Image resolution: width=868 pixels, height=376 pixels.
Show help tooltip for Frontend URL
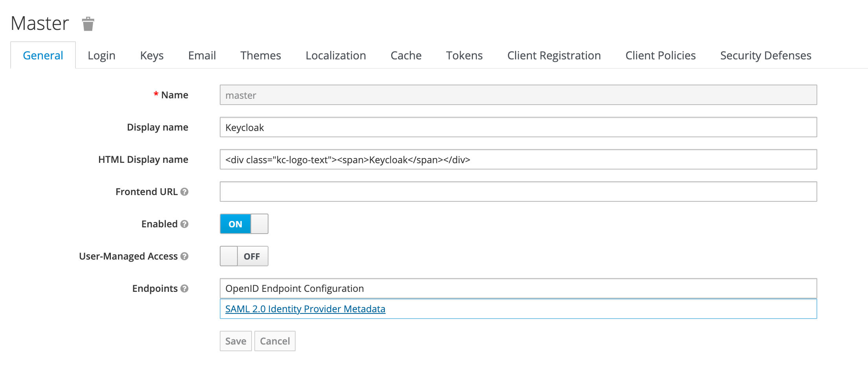pyautogui.click(x=184, y=192)
